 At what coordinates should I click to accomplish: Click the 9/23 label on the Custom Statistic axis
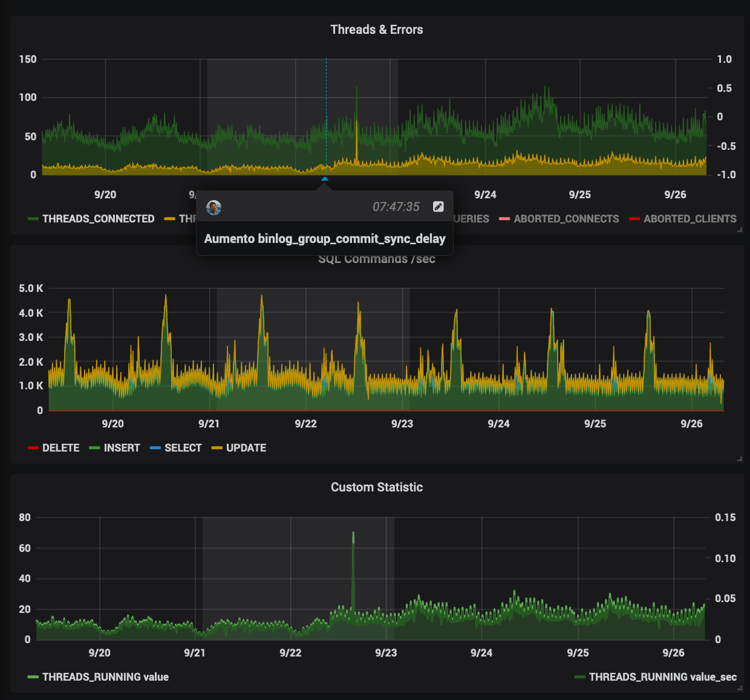(x=386, y=653)
